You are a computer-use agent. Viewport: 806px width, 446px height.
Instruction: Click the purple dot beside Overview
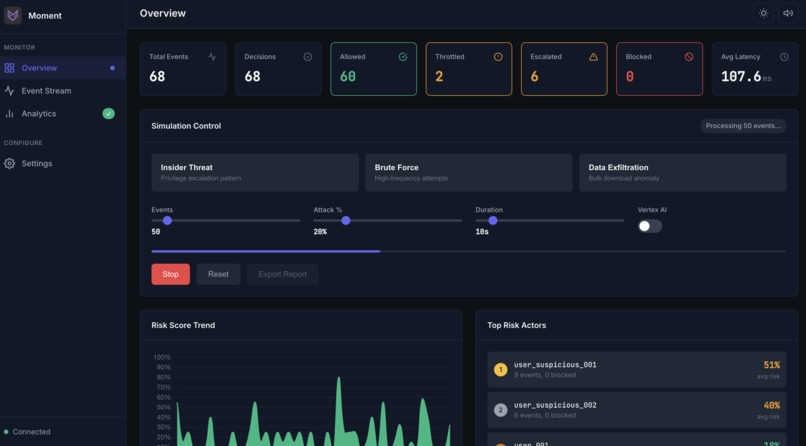click(113, 68)
